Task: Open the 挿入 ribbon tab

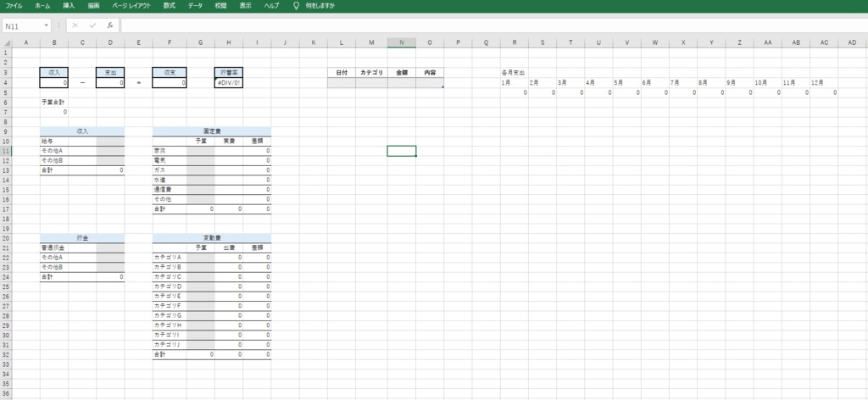Action: point(69,6)
